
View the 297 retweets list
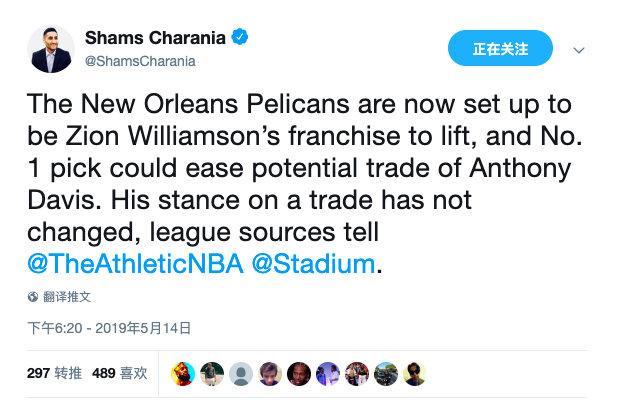click(54, 373)
